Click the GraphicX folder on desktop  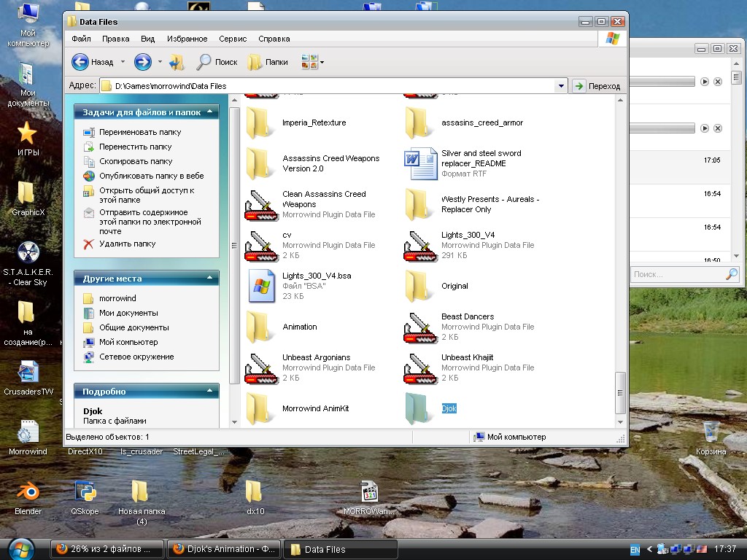click(26, 192)
